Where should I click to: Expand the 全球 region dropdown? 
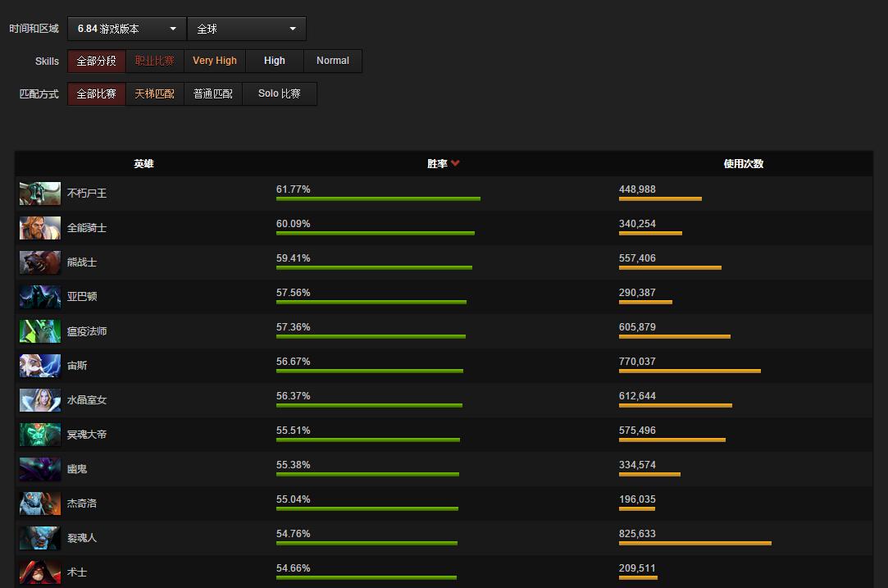pyautogui.click(x=247, y=29)
